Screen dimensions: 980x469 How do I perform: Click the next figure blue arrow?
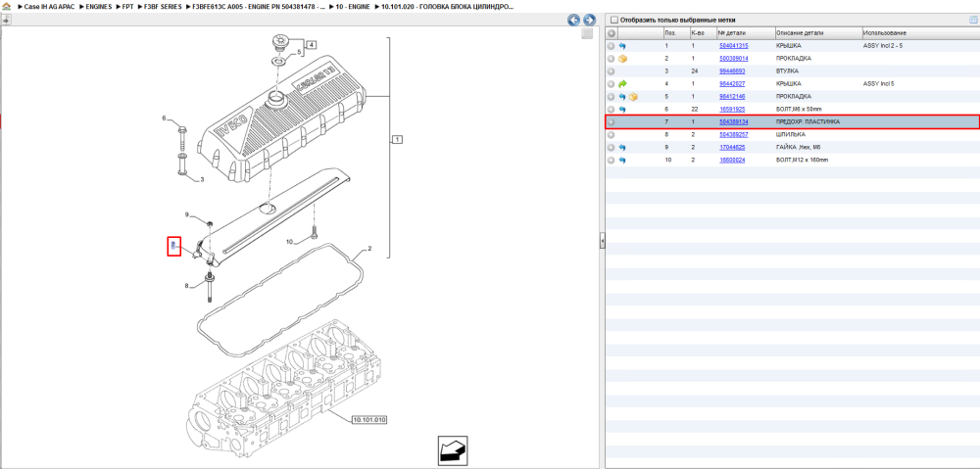coord(588,20)
